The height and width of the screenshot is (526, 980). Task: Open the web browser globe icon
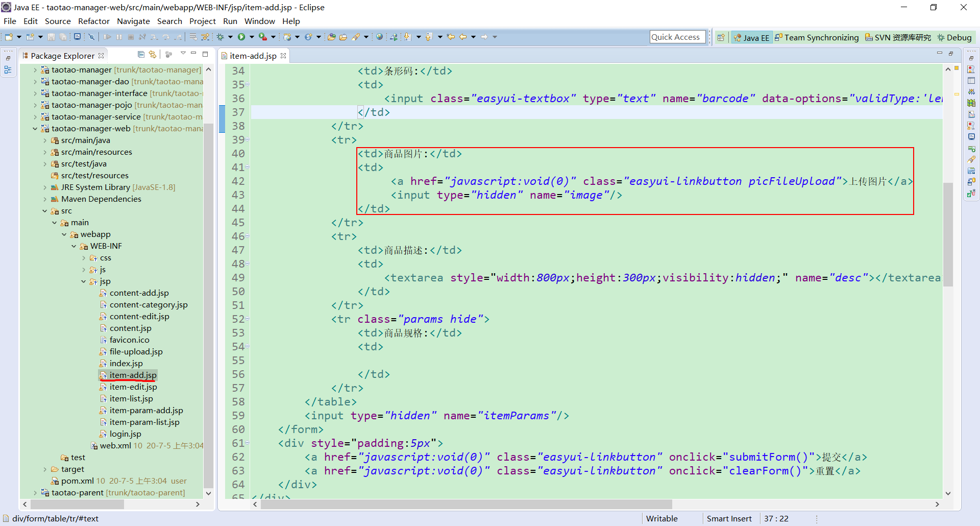coord(380,37)
